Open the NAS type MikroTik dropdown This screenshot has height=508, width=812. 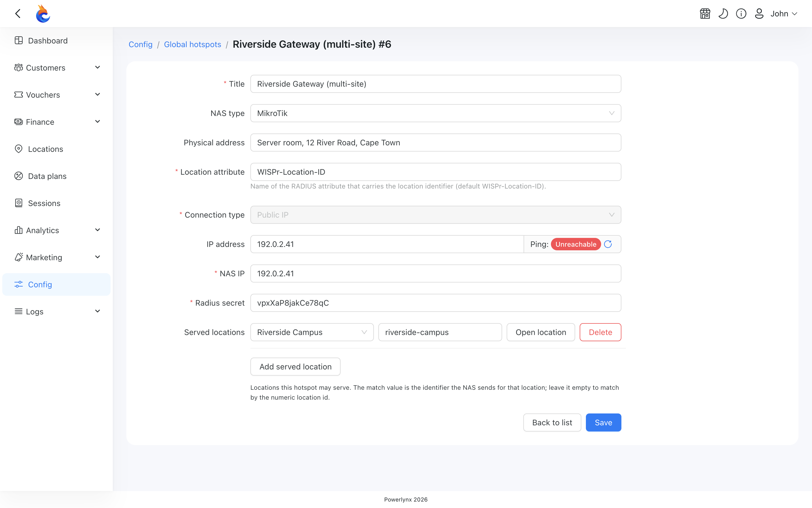click(436, 113)
